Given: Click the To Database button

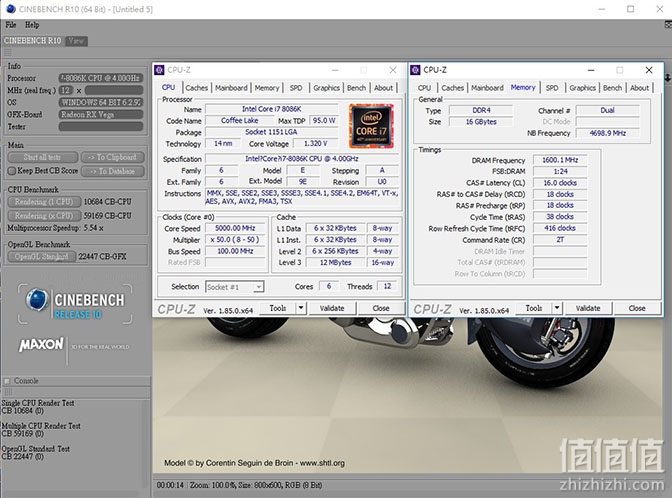Looking at the screenshot, I should (112, 171).
